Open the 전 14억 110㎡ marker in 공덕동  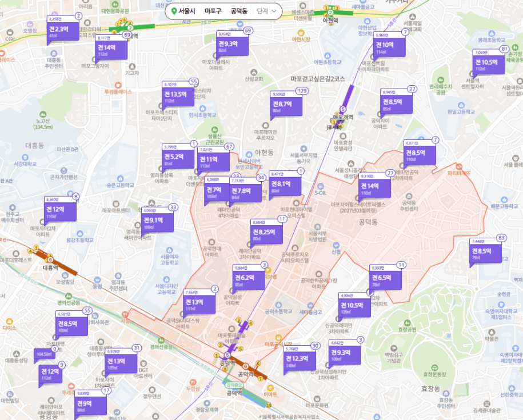pyautogui.click(x=374, y=187)
